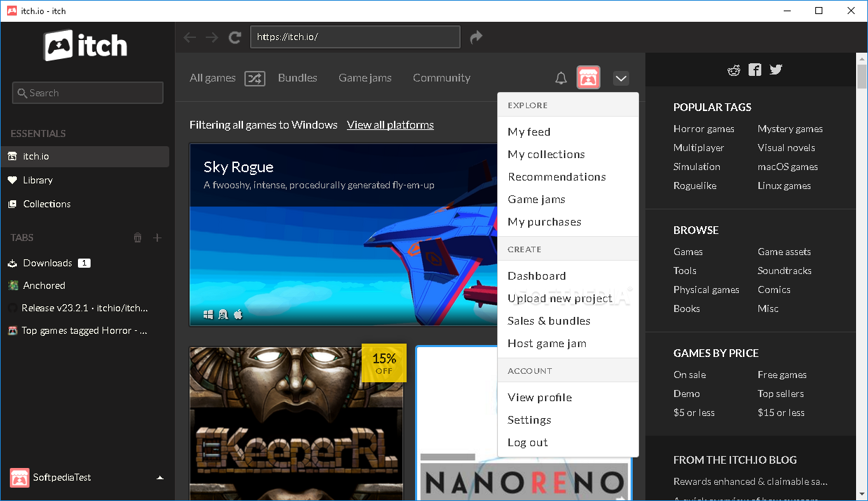
Task: Open Top sellers link
Action: pyautogui.click(x=781, y=394)
